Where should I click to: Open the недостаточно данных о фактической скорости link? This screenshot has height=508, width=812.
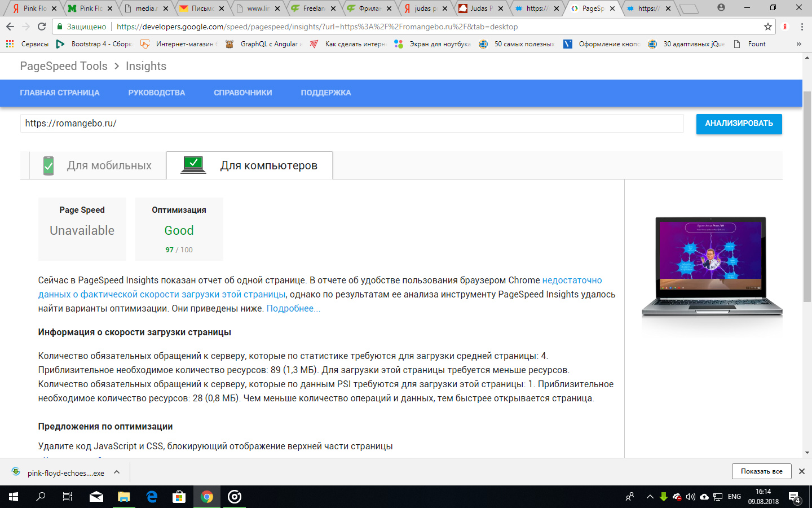pos(320,287)
